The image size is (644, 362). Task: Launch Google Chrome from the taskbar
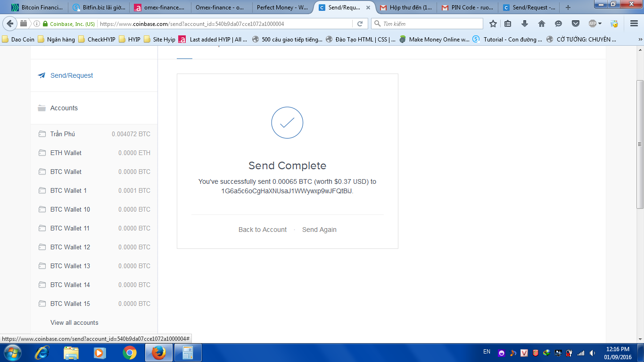pyautogui.click(x=130, y=353)
